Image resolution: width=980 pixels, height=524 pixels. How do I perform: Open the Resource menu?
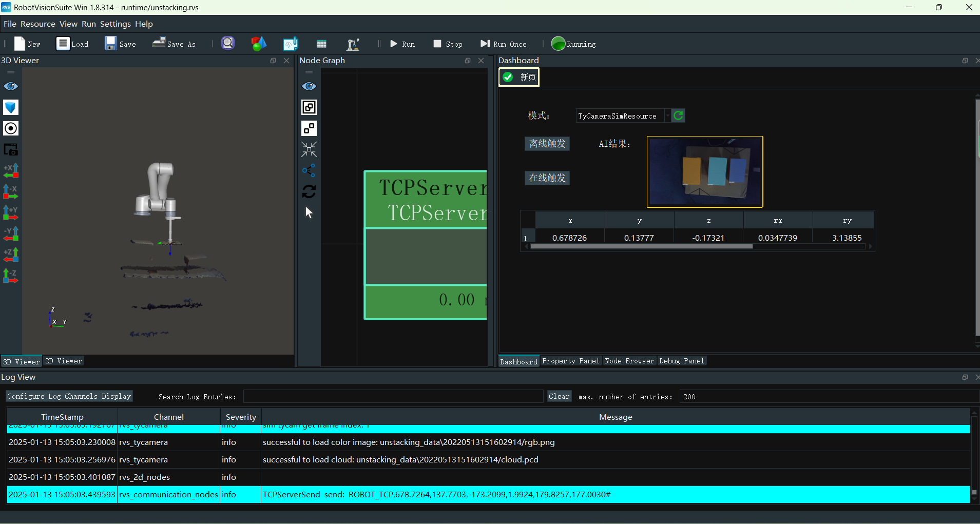(38, 24)
